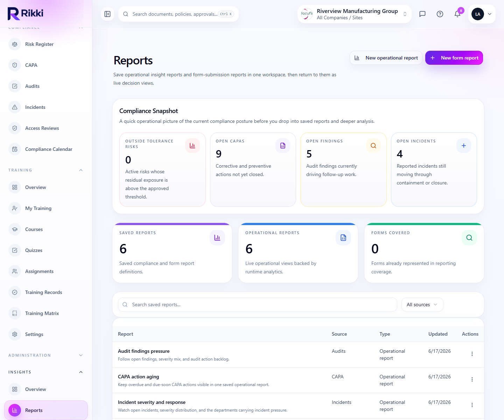Click the Source column header
504x420 pixels.
point(339,334)
